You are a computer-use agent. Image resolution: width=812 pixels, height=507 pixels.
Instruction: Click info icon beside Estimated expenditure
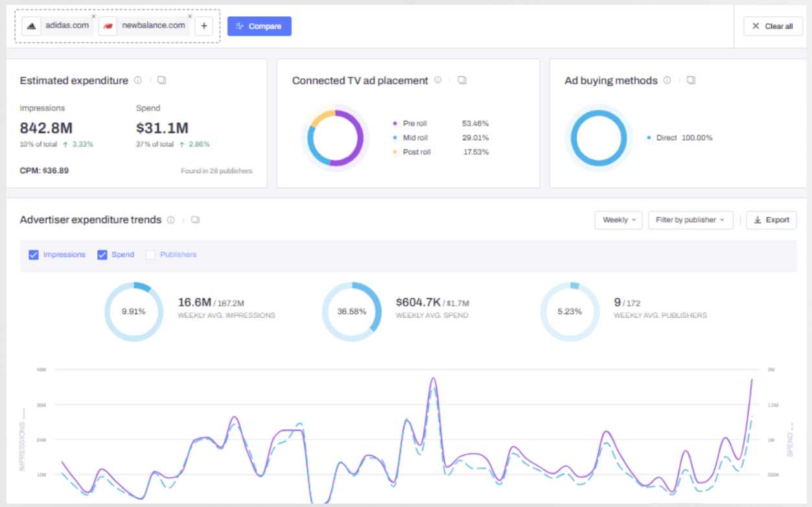[137, 80]
